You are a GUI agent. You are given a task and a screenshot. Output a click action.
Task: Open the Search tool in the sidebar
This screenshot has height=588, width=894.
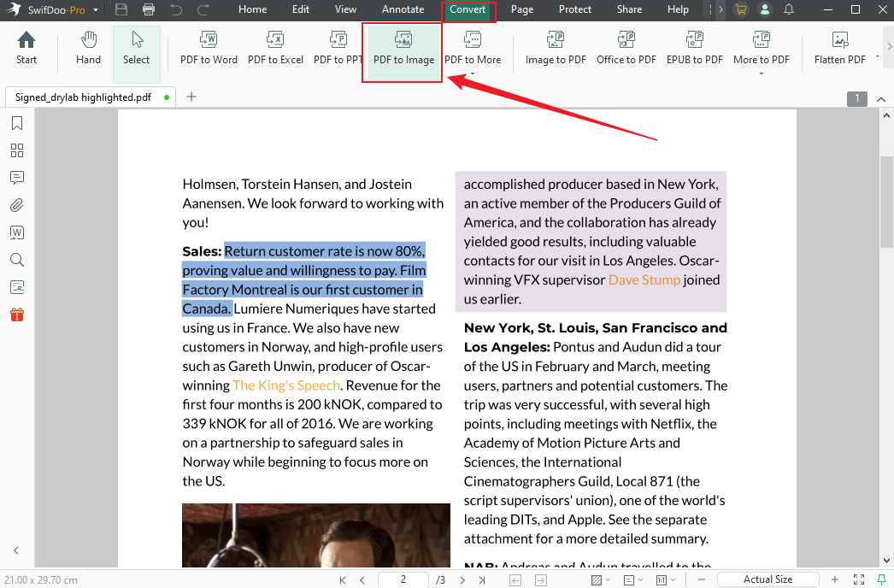16,259
